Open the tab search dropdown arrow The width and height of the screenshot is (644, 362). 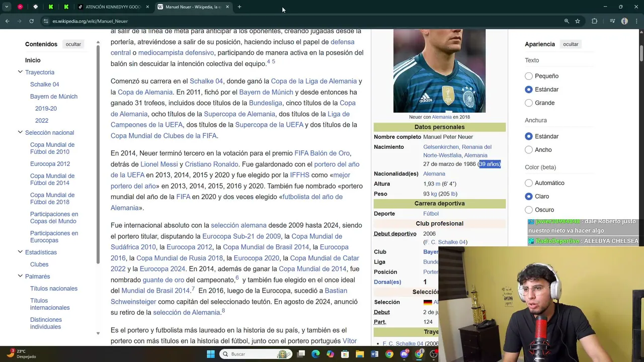7,7
